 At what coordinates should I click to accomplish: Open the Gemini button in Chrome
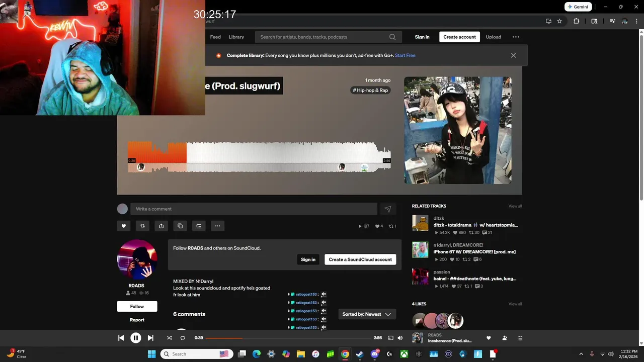coord(578,7)
